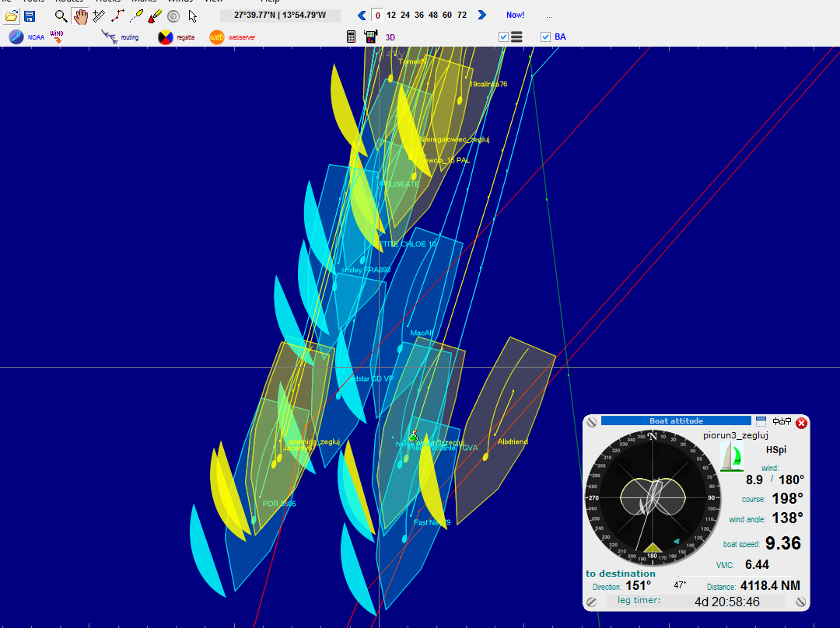This screenshot has width=840, height=628.
Task: Select the 48 hour forecast step
Action: (433, 15)
